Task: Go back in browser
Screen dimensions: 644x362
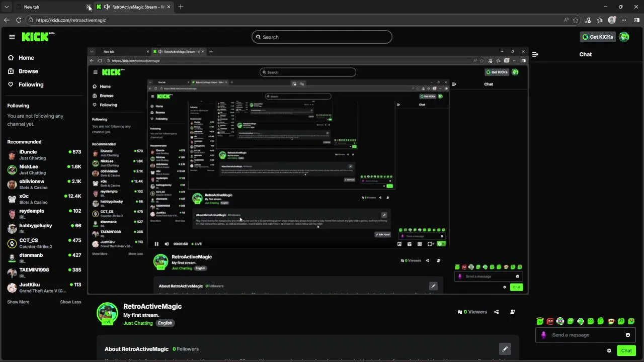Action: (7, 20)
